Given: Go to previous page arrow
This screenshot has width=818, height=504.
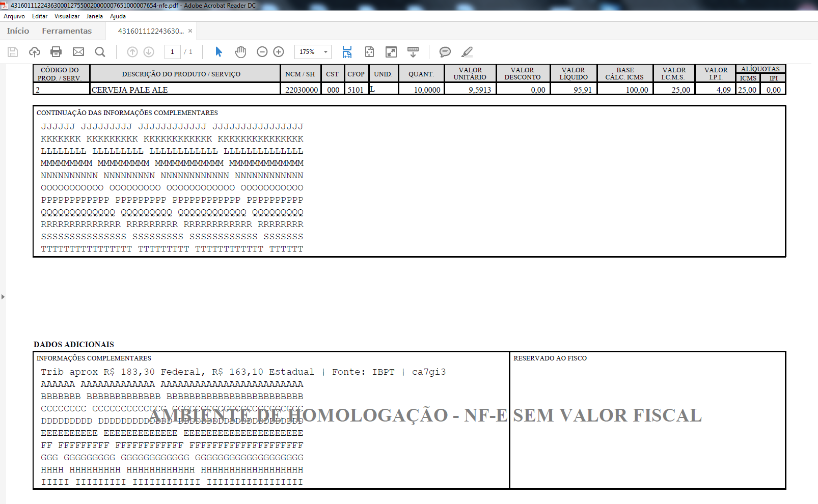Looking at the screenshot, I should pos(132,52).
